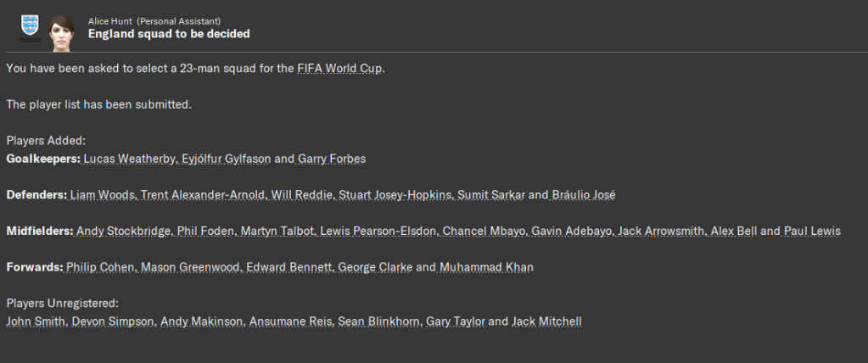Image resolution: width=868 pixels, height=363 pixels.
Task: Select Bráulio José's name link
Action: [583, 195]
